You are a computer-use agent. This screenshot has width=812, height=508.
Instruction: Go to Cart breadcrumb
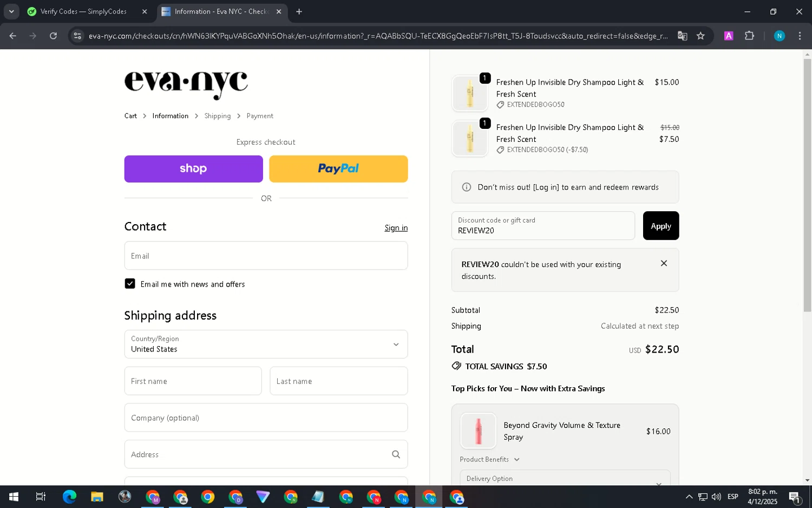pos(130,116)
